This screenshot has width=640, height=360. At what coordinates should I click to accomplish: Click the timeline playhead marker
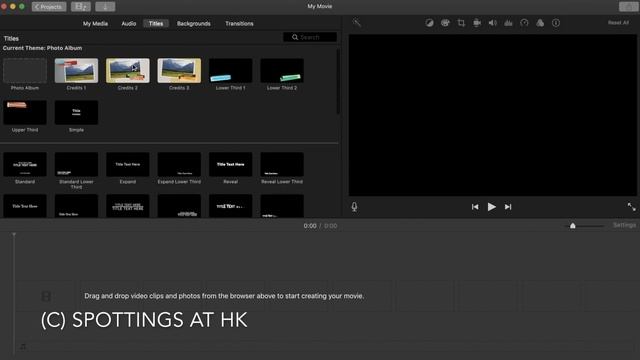click(x=14, y=235)
